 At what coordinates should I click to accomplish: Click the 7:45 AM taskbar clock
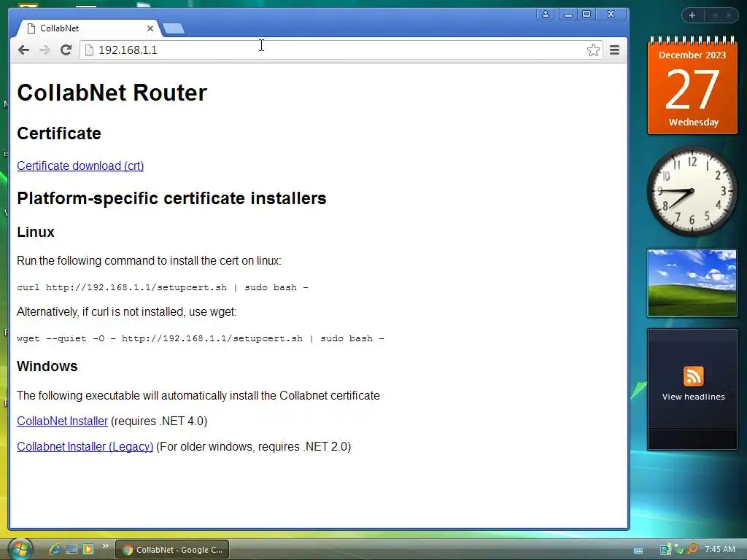pos(720,550)
